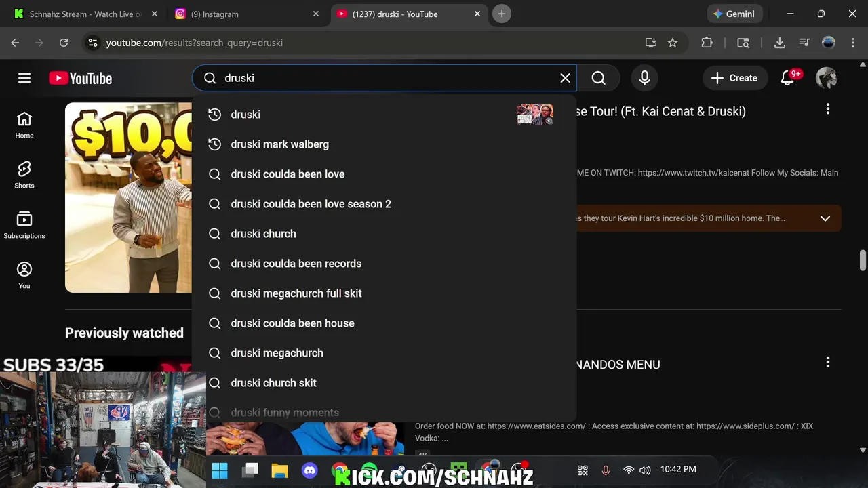Select suggestion 'druski mark walberg'
This screenshot has width=868, height=488.
pos(384,144)
